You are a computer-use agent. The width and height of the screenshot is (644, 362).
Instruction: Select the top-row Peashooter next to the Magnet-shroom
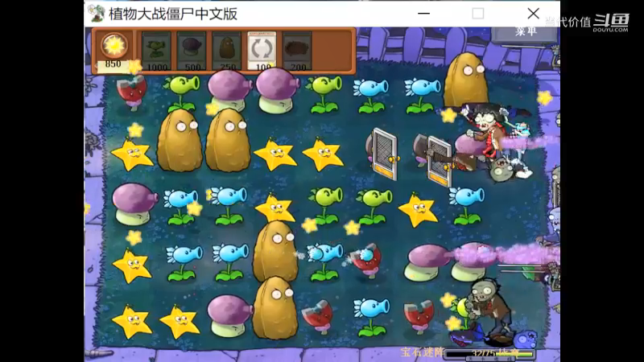click(x=183, y=93)
